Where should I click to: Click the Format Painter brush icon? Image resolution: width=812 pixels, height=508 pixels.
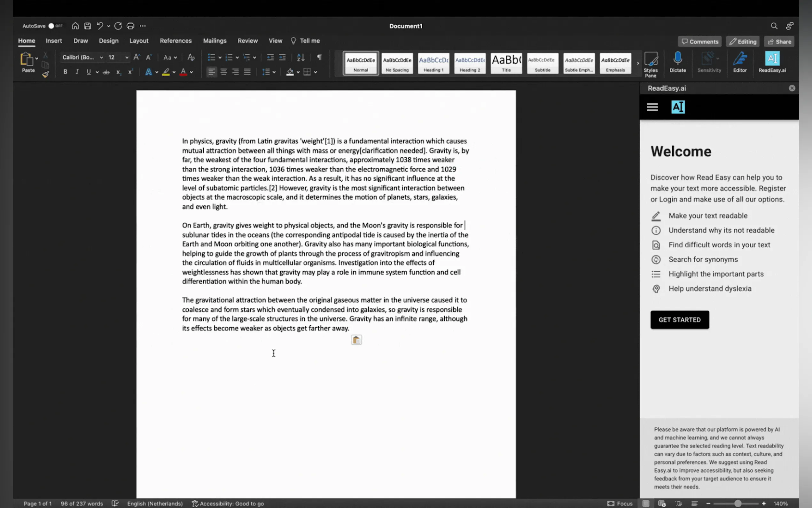pos(45,75)
